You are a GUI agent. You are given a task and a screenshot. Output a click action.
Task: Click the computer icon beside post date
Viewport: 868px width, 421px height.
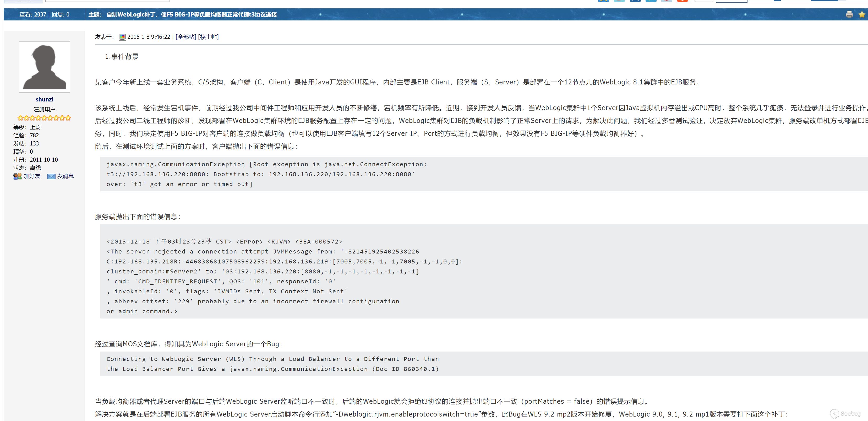pos(122,37)
